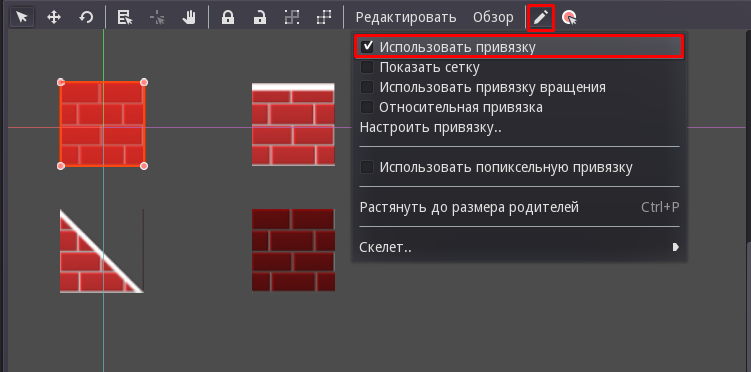Open Настроить привязку.. settings
Viewport: 751px width, 372px height.
pyautogui.click(x=430, y=127)
